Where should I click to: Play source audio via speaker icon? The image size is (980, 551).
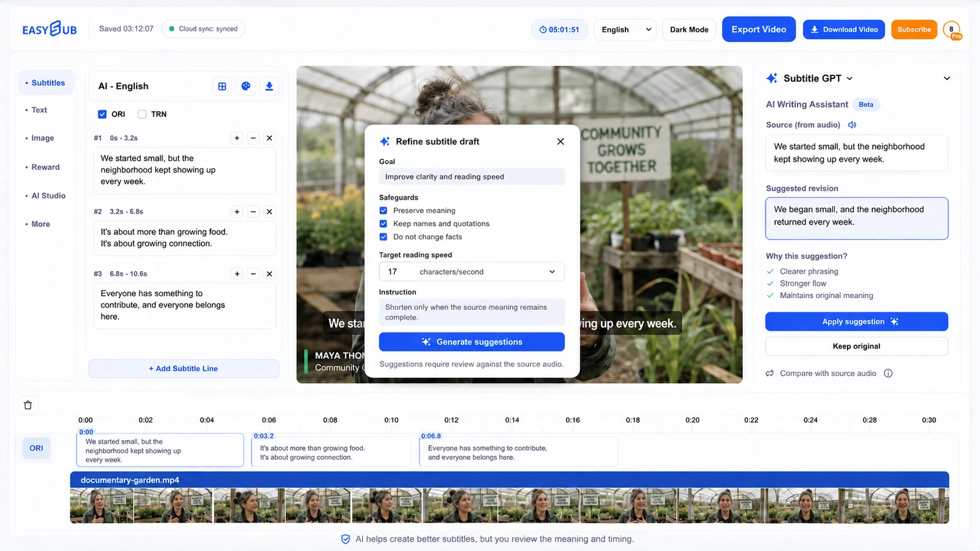click(x=852, y=125)
